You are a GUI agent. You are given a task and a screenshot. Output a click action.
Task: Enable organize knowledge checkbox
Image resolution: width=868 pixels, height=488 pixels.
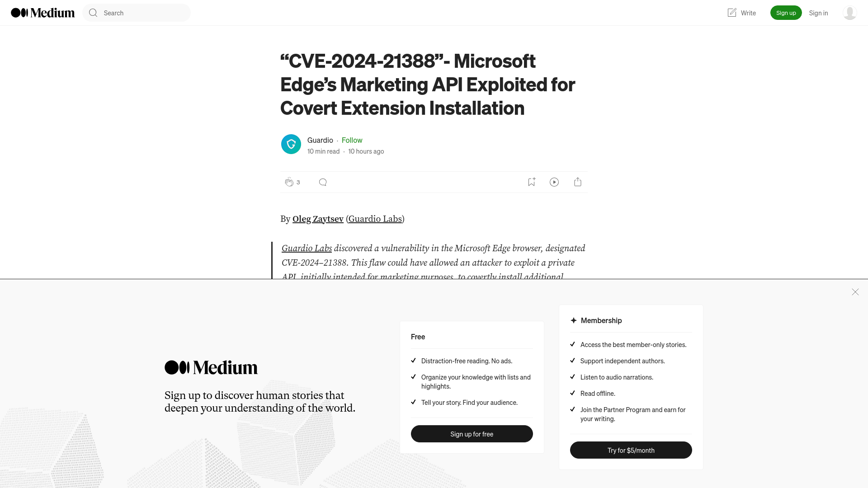(414, 376)
